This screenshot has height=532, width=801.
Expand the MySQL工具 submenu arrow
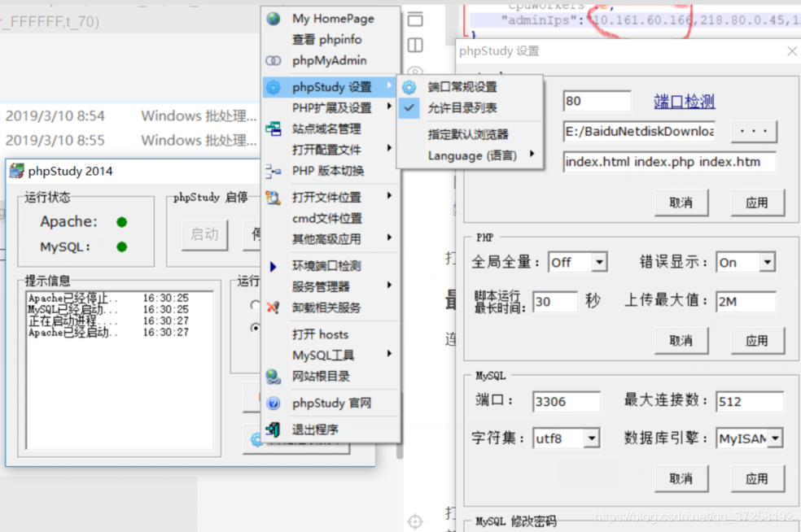click(x=389, y=353)
